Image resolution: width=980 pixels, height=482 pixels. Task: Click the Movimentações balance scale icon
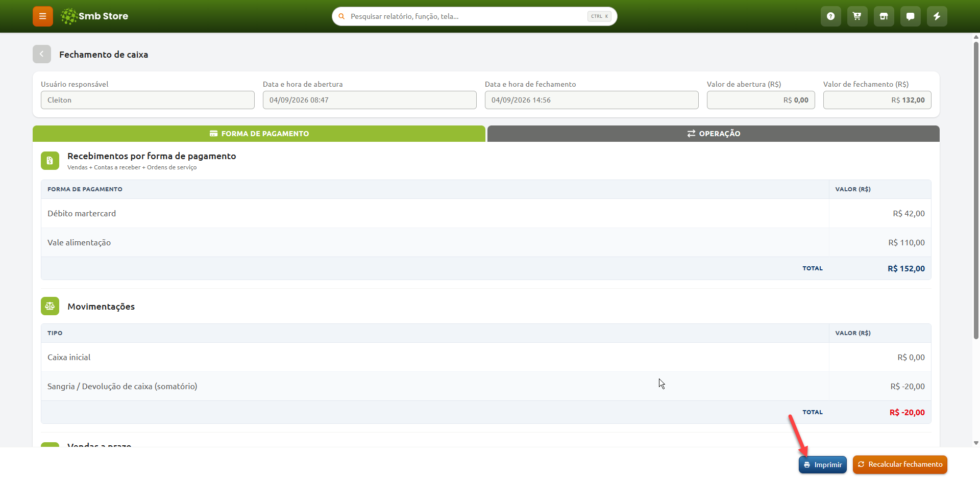50,306
